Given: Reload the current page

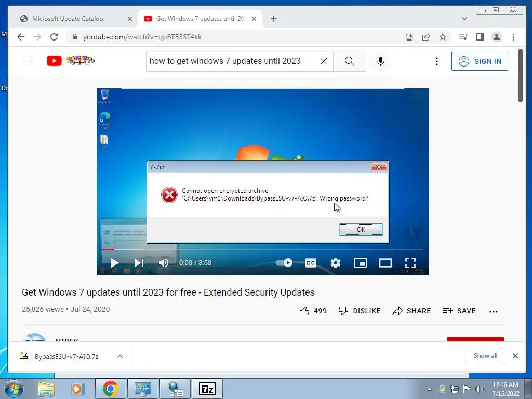Looking at the screenshot, I should (x=54, y=37).
